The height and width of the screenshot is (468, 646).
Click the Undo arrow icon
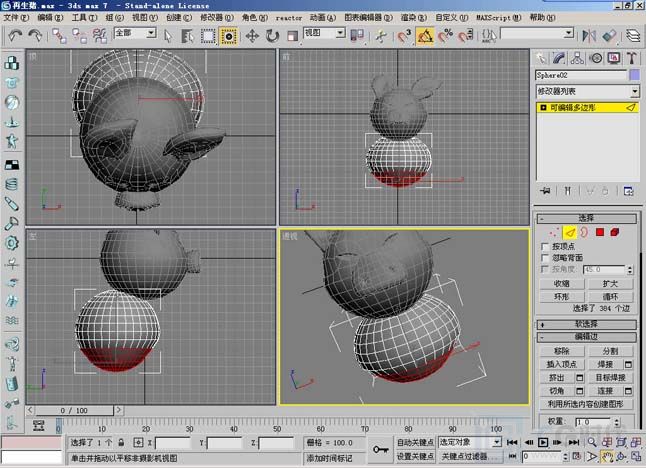click(15, 35)
